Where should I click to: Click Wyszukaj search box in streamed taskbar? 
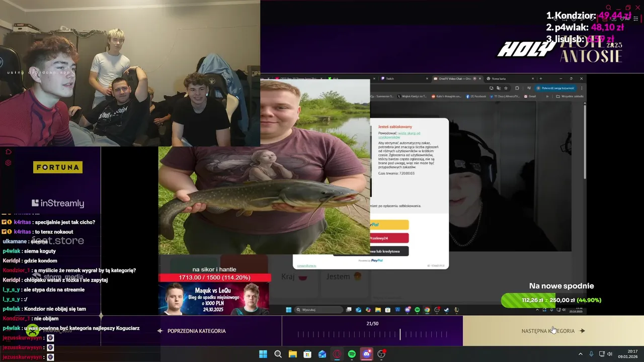pyautogui.click(x=318, y=310)
